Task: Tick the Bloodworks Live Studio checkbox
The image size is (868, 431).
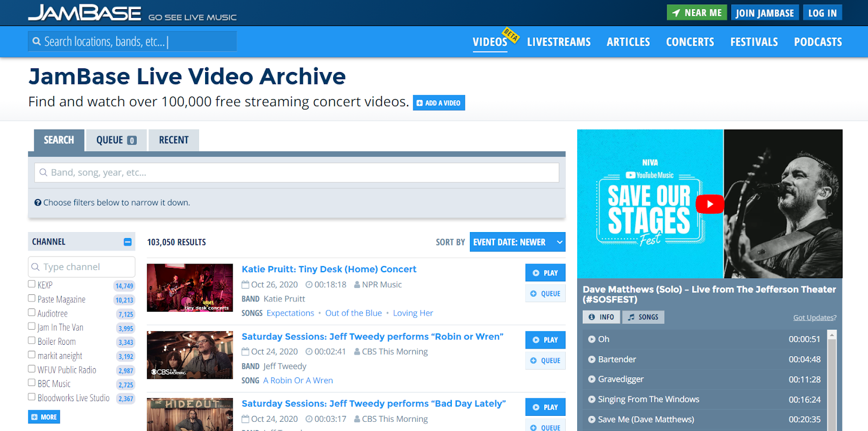Action: tap(31, 397)
